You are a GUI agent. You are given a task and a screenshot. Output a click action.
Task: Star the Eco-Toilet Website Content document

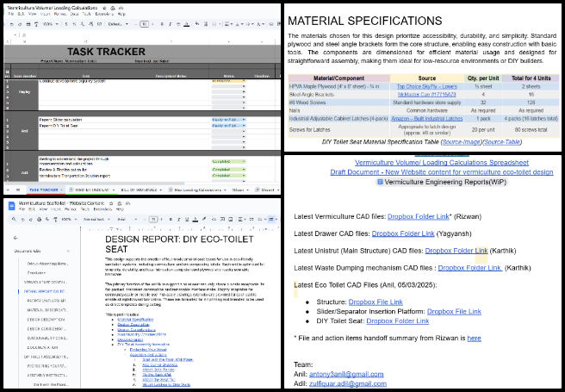(x=111, y=203)
